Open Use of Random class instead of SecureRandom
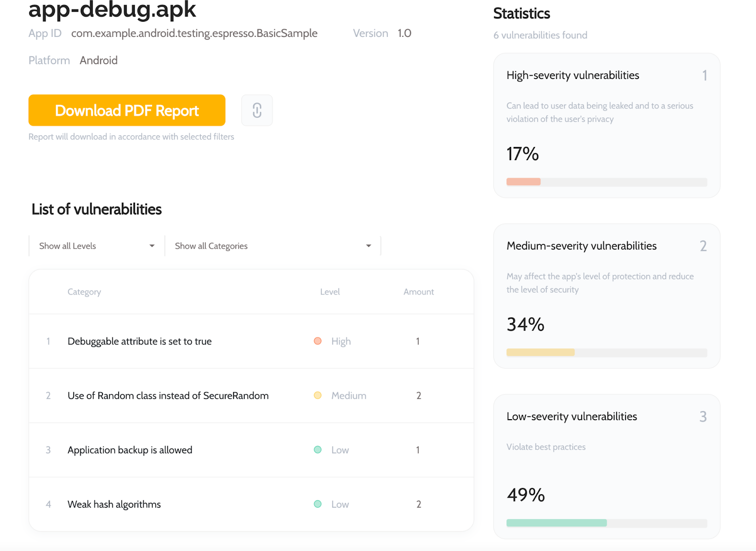Image resolution: width=756 pixels, height=551 pixels. pyautogui.click(x=168, y=396)
